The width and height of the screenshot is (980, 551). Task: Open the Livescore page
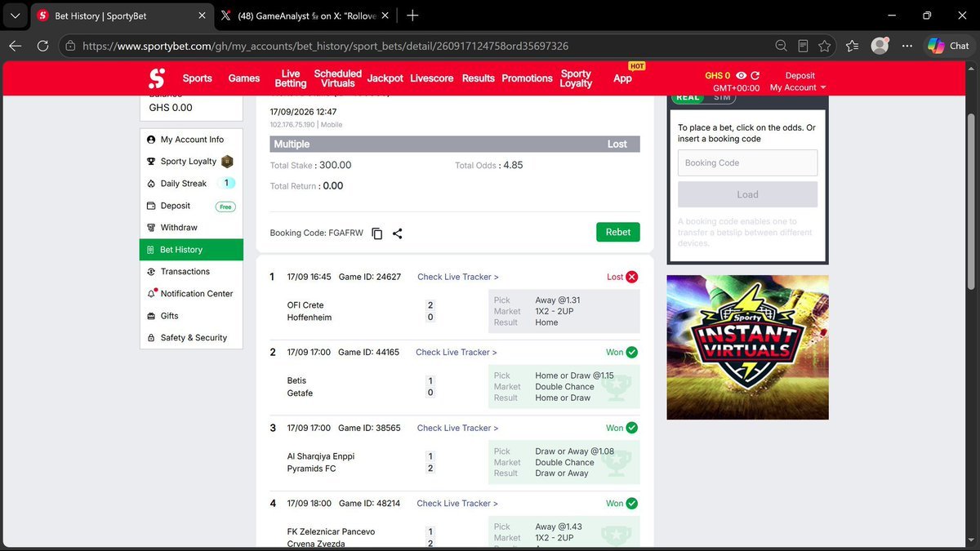click(x=431, y=78)
